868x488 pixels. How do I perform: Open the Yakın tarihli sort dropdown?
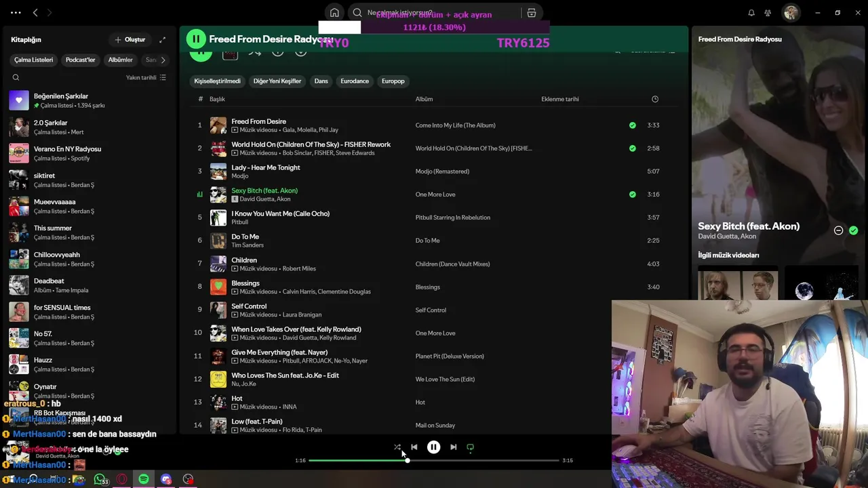(146, 77)
